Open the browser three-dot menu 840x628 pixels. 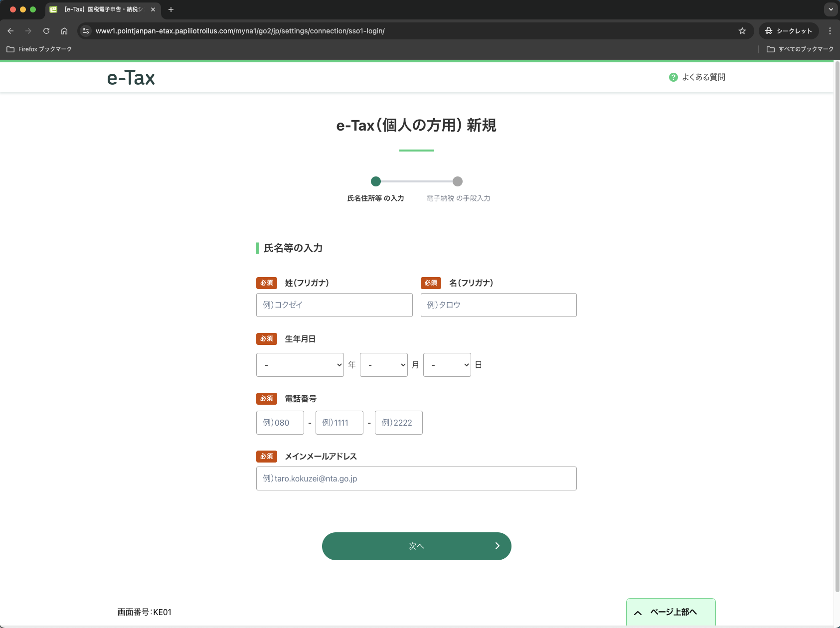pyautogui.click(x=830, y=30)
